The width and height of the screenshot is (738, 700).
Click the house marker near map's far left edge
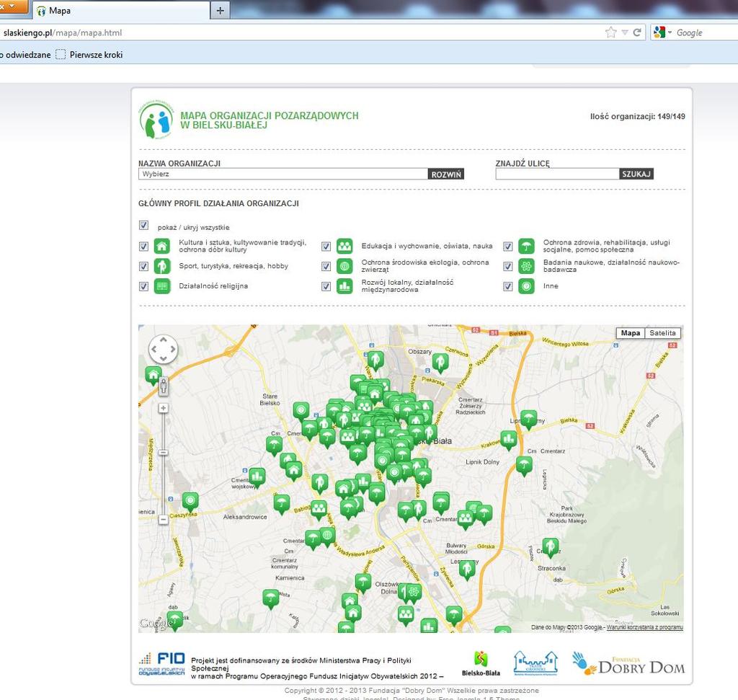pos(153,376)
